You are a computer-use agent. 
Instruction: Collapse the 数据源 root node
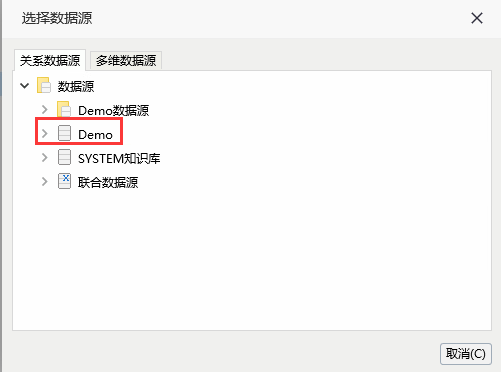24,86
